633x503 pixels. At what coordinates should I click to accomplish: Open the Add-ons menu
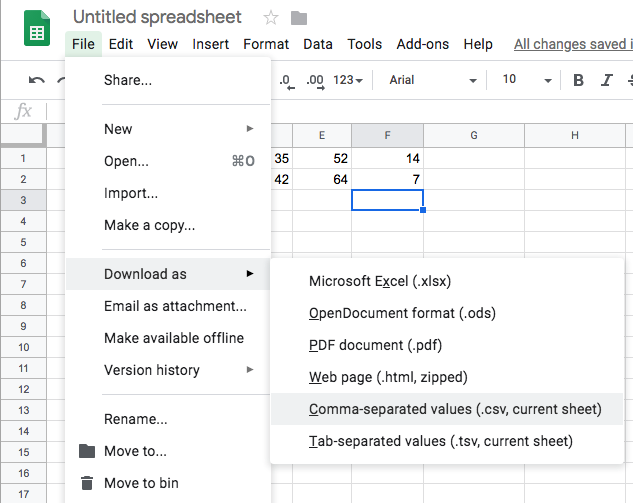tap(420, 44)
